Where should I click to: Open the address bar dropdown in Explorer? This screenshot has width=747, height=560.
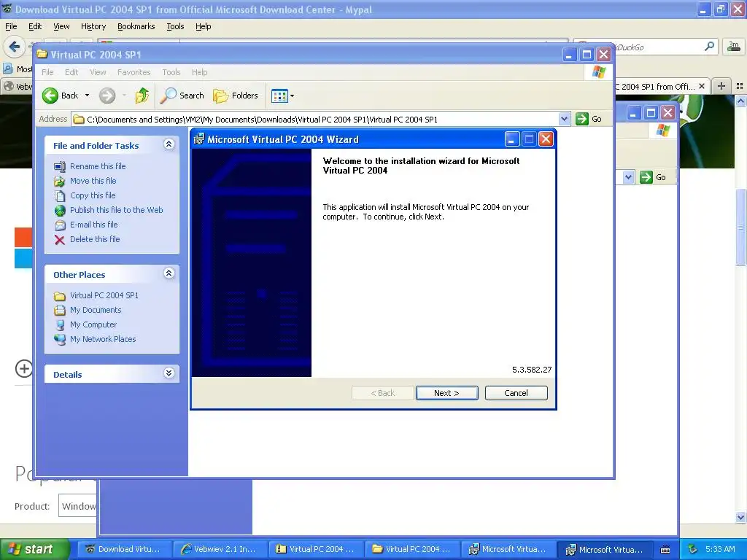pyautogui.click(x=564, y=119)
